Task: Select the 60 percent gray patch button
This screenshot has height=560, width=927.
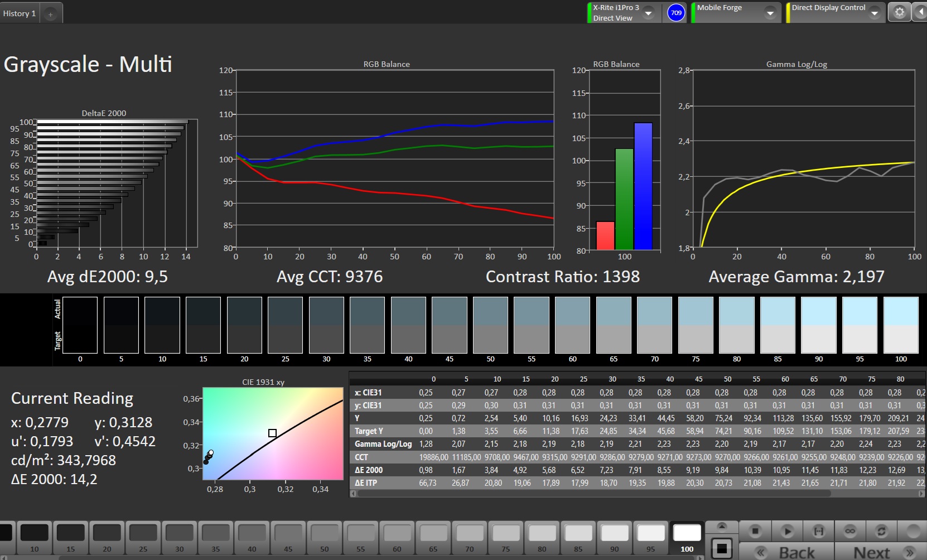Action: (x=397, y=538)
